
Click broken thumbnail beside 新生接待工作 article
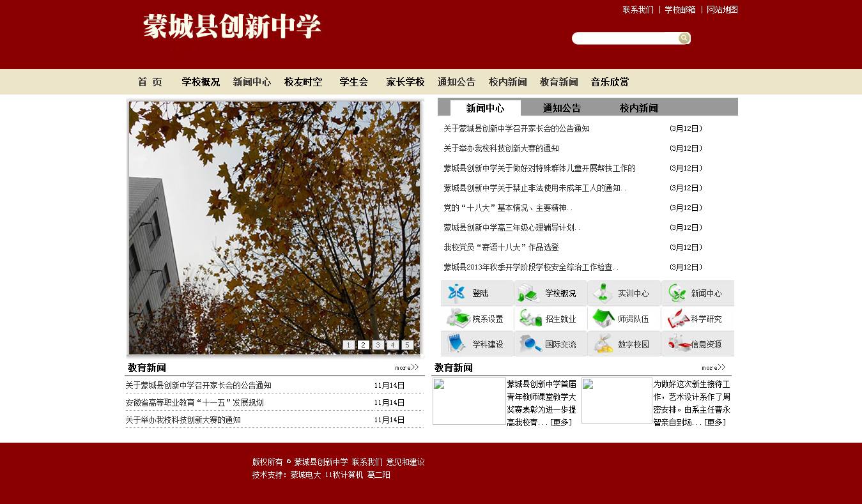tap(617, 401)
